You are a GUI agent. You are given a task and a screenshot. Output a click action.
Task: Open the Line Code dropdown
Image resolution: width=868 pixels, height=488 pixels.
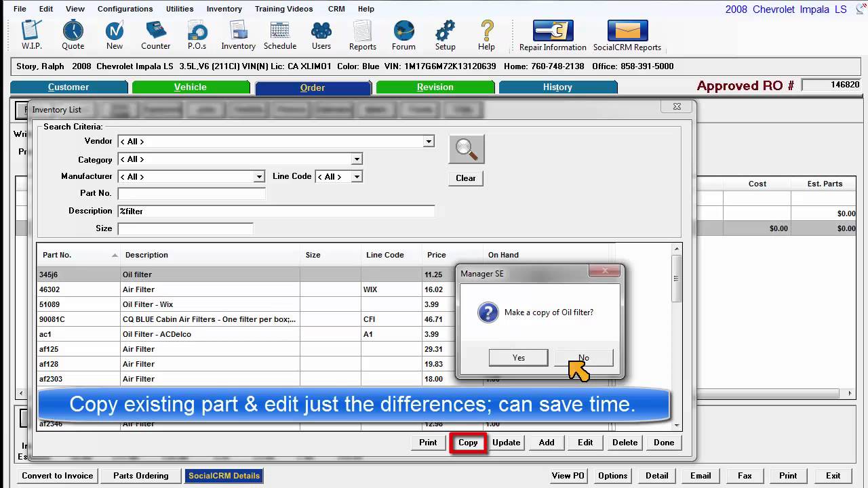[x=357, y=177]
